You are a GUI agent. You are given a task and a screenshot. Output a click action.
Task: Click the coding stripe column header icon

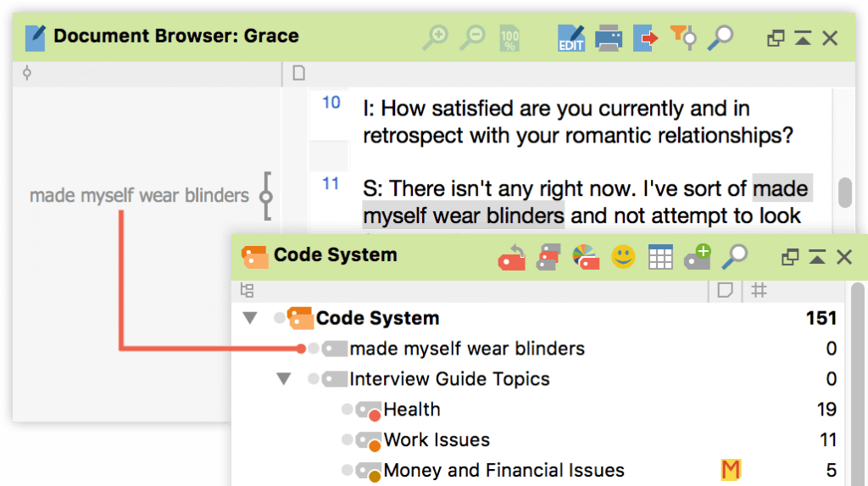coord(26,73)
